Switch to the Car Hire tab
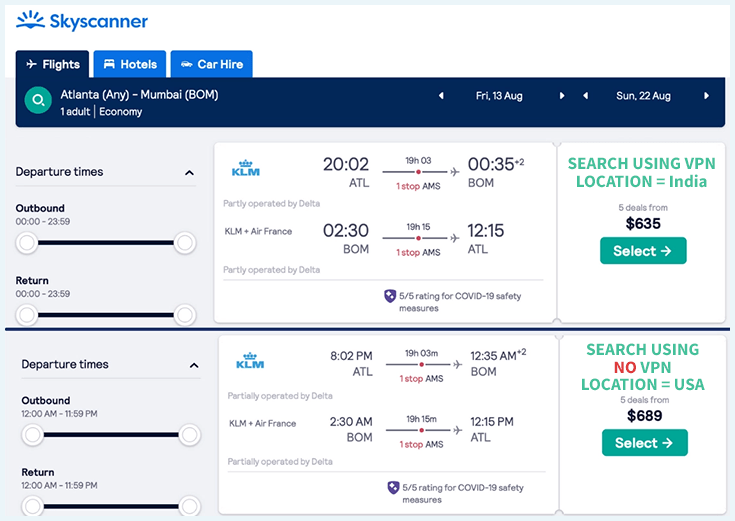The image size is (735, 521). (211, 64)
